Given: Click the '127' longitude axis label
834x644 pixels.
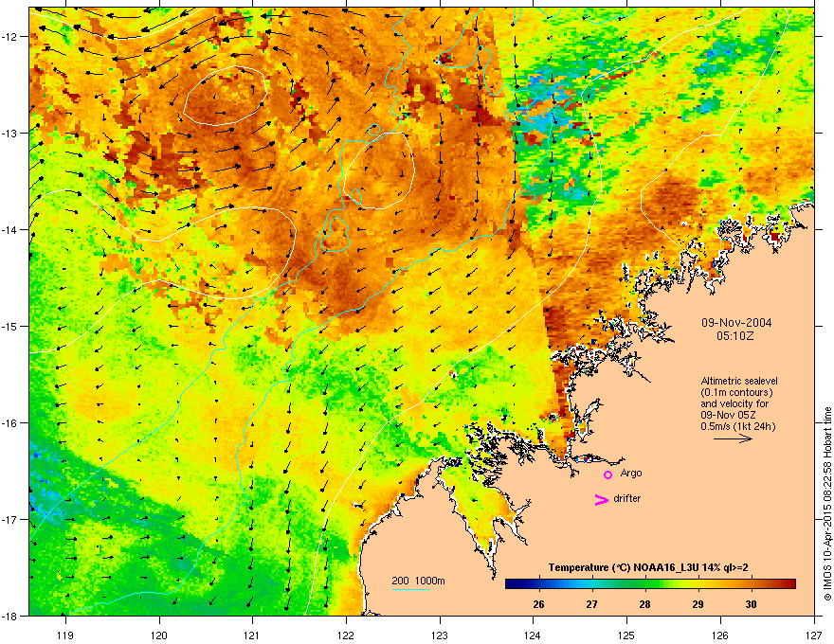Looking at the screenshot, I should point(813,635).
